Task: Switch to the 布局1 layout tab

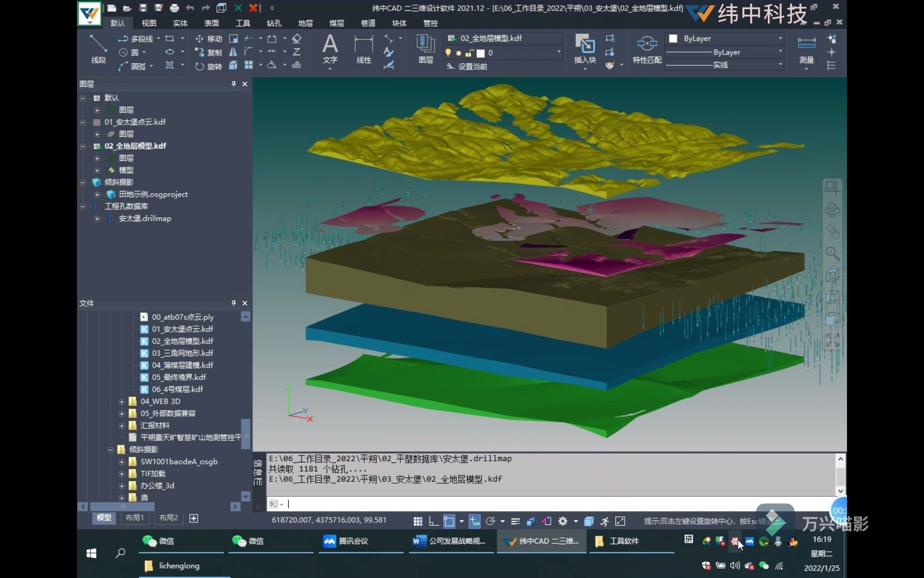Action: pyautogui.click(x=135, y=518)
